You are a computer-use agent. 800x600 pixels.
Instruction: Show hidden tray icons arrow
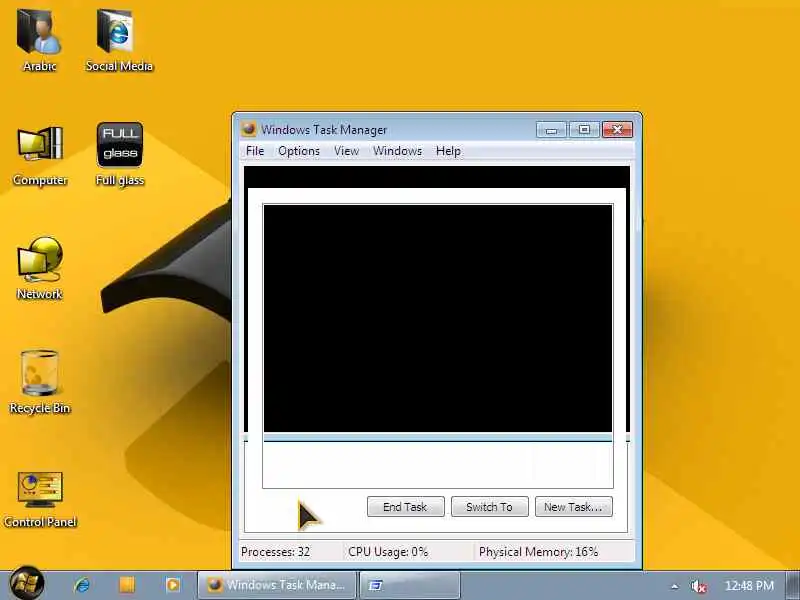[x=674, y=586]
